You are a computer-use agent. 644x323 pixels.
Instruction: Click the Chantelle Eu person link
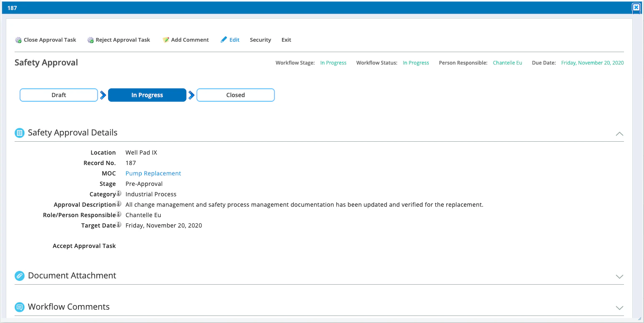(x=507, y=63)
